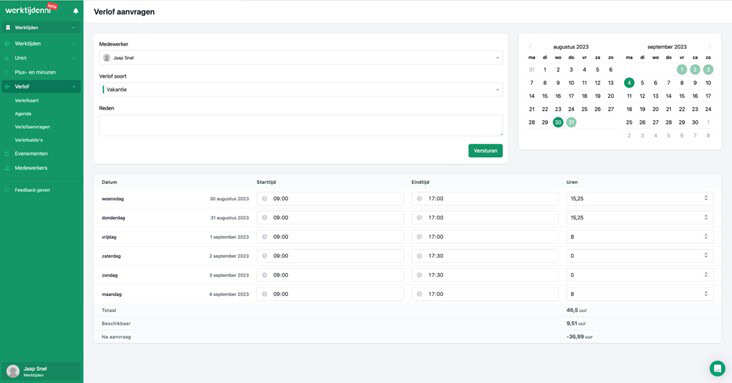
Task: Click the clock icon in woensdag end time
Action: 419,199
